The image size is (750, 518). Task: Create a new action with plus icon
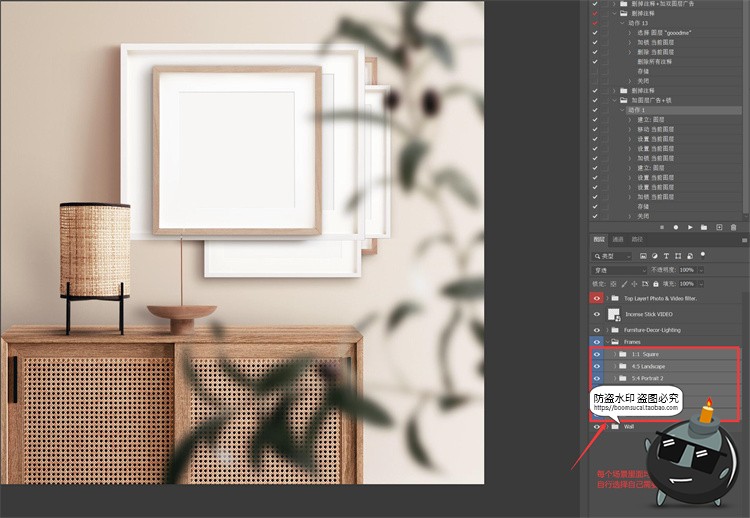(x=719, y=227)
